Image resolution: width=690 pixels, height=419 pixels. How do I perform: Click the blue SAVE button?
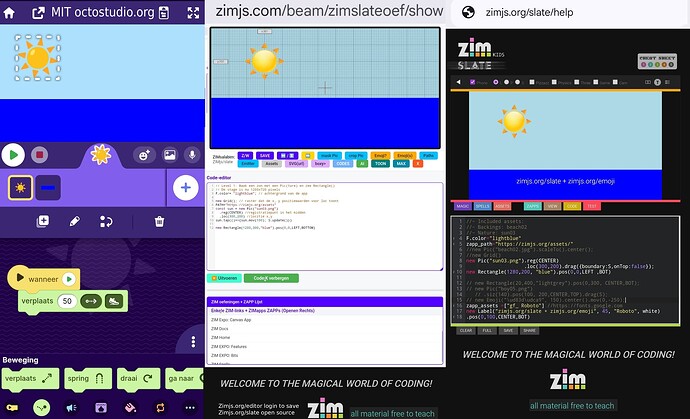pyautogui.click(x=265, y=155)
